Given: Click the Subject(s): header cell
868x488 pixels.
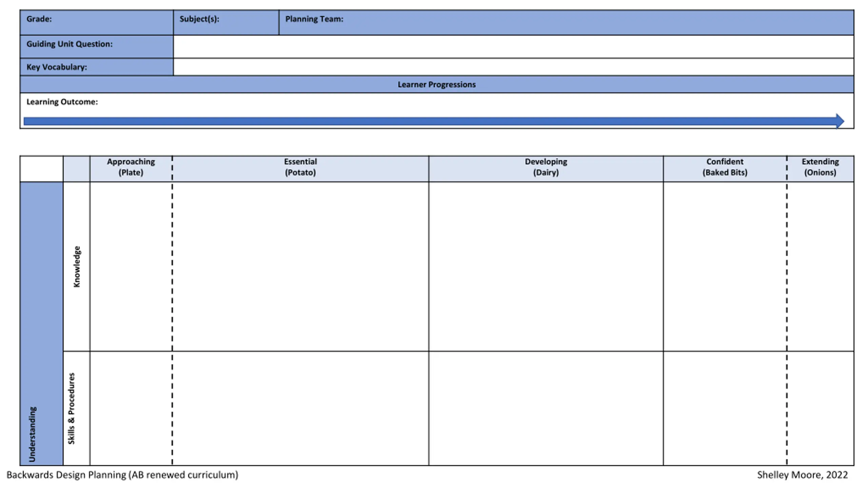Looking at the screenshot, I should pyautogui.click(x=226, y=23).
